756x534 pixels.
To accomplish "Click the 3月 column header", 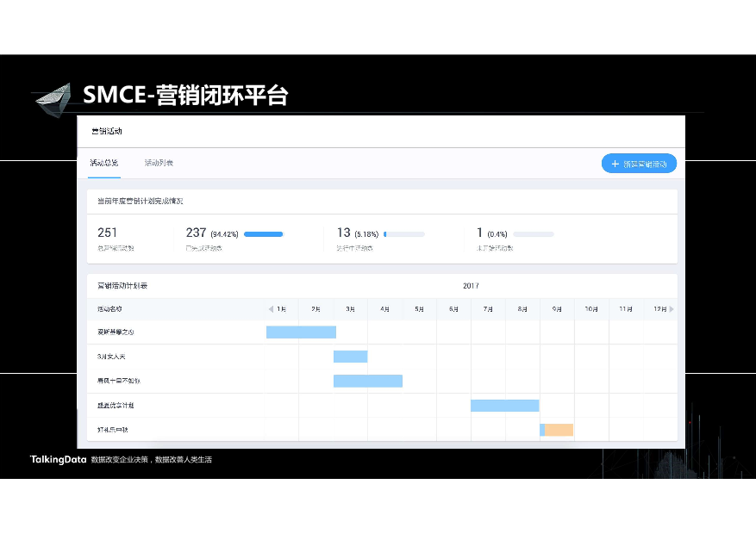I will point(351,309).
